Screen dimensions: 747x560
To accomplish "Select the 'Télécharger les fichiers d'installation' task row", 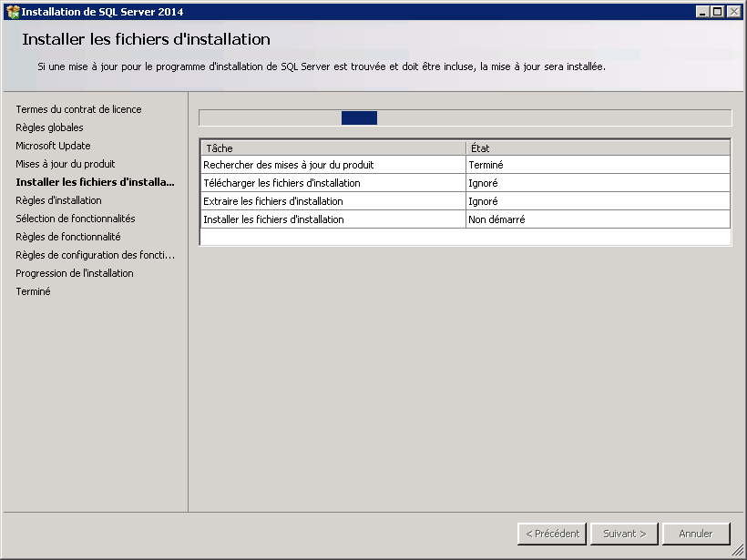I will click(x=333, y=183).
